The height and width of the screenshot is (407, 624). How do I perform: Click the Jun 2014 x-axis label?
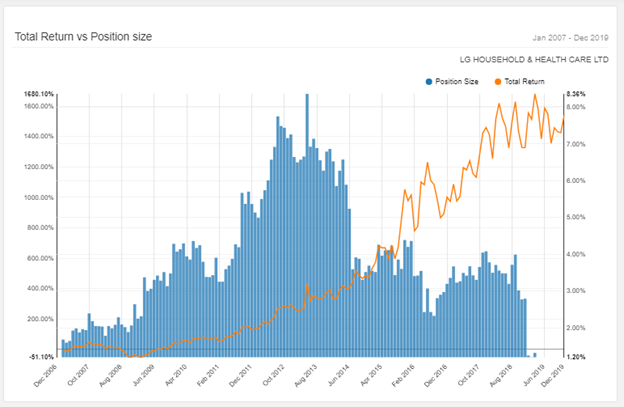pos(338,375)
